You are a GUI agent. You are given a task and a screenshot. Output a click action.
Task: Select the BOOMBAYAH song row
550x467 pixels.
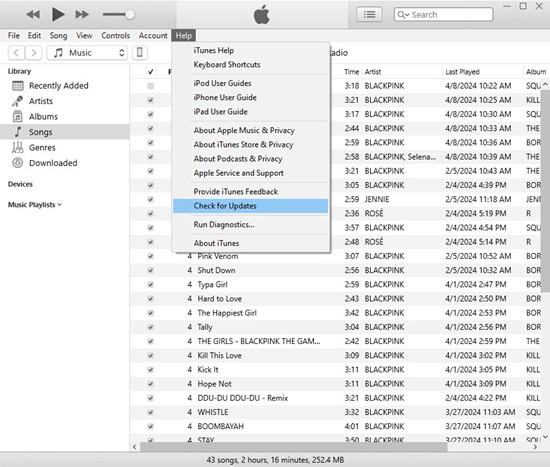[x=336, y=426]
